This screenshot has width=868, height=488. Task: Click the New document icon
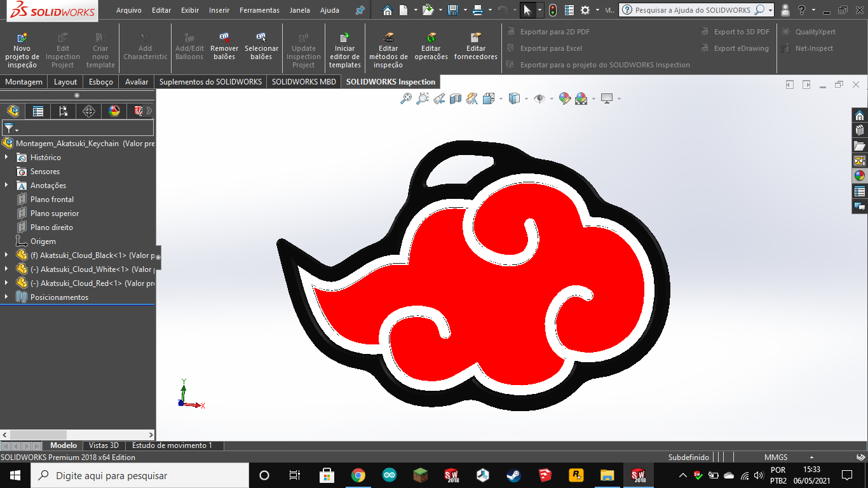coord(405,10)
